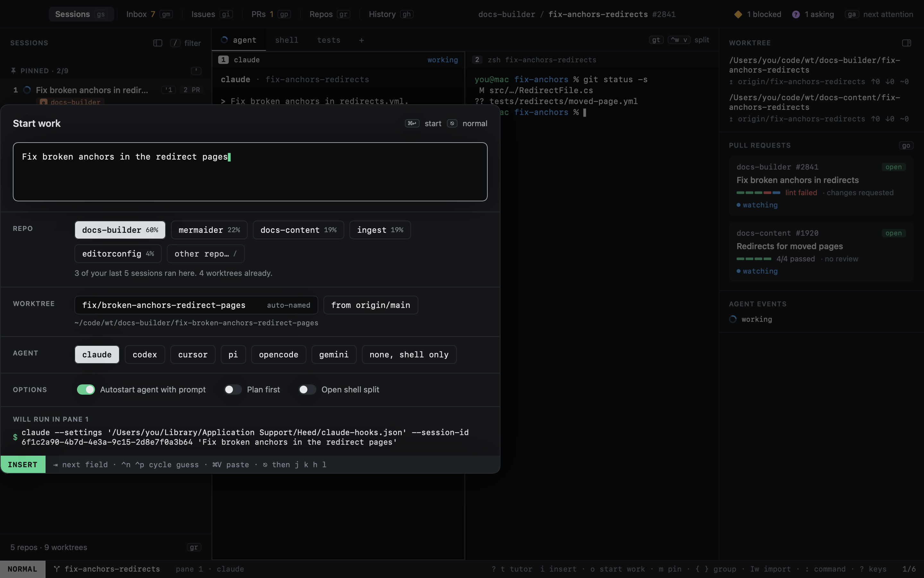Viewport: 924px width, 578px height.
Task: Enable the Plan first toggle
Action: click(233, 390)
